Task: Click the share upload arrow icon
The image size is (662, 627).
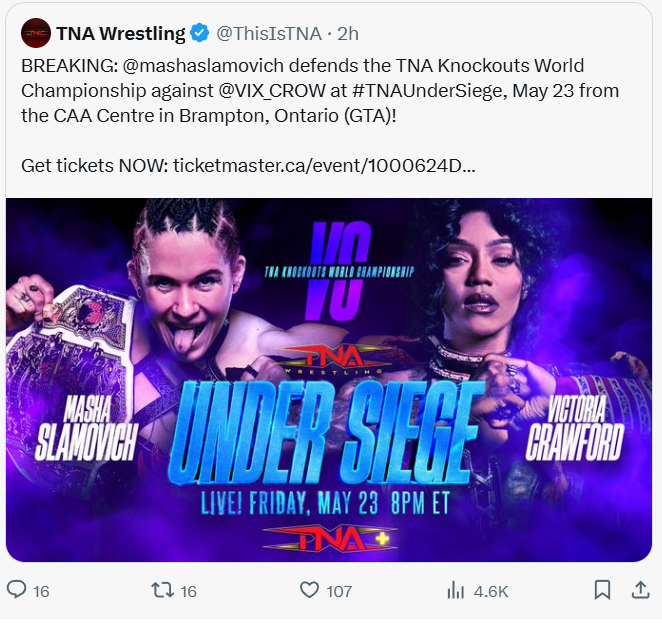Action: click(640, 590)
